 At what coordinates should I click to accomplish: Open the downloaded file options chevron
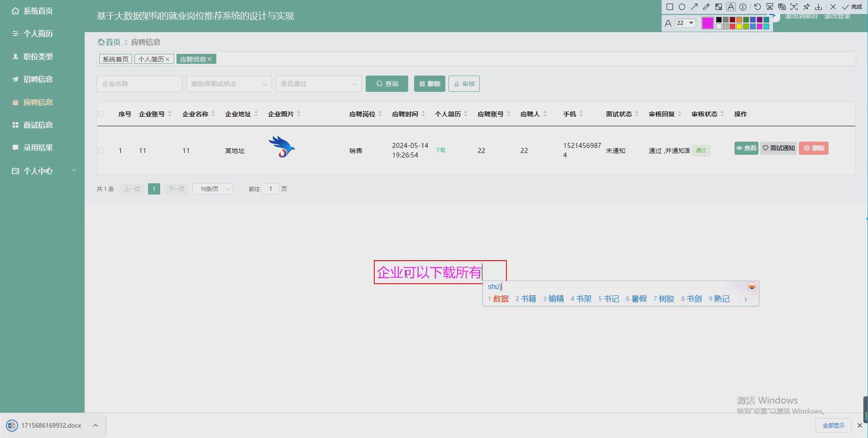click(95, 425)
